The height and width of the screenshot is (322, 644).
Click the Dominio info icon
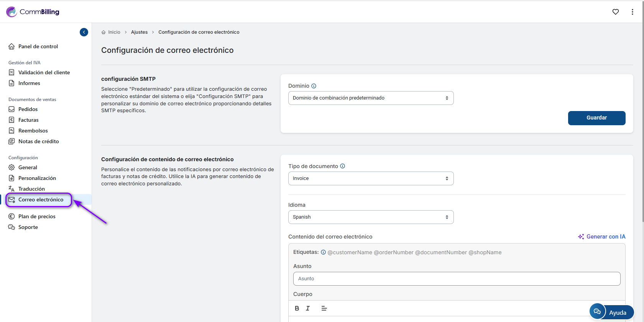314,86
